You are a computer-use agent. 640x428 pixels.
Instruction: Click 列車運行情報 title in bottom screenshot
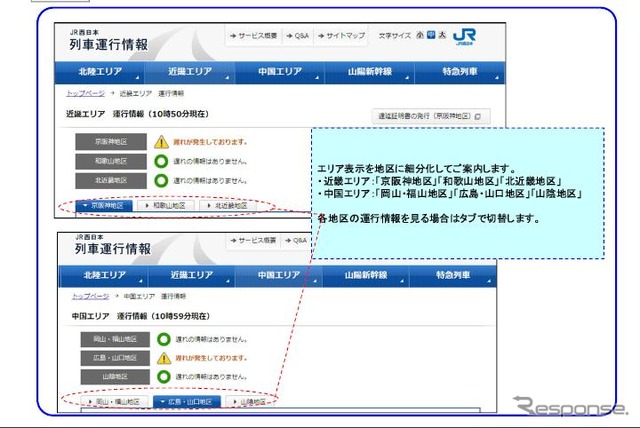(113, 249)
